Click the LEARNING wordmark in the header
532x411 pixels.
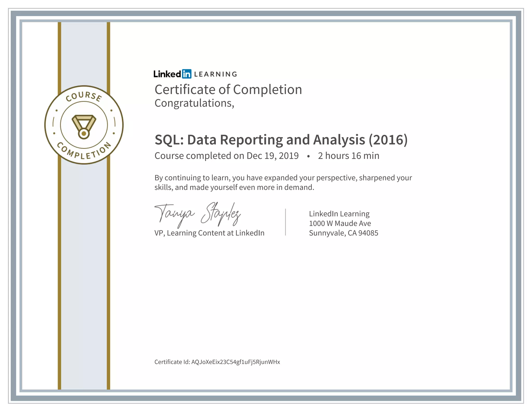215,74
